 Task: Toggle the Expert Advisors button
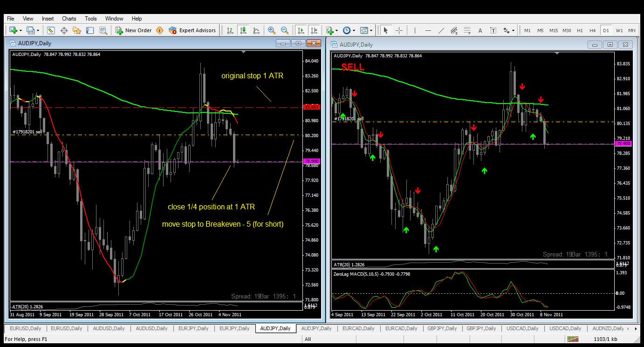(x=192, y=30)
